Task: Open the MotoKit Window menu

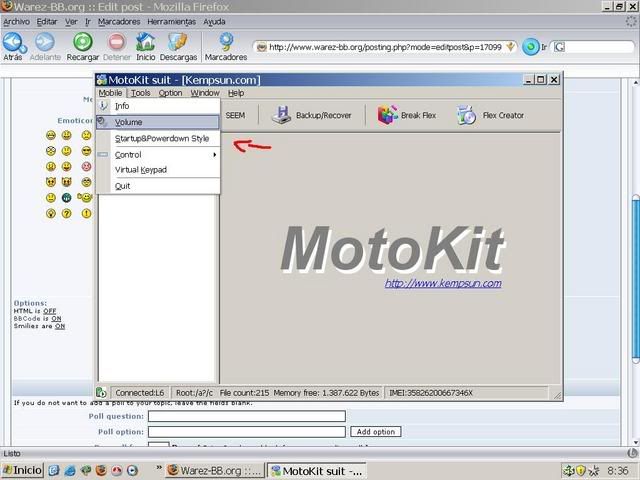Action: 205,93
